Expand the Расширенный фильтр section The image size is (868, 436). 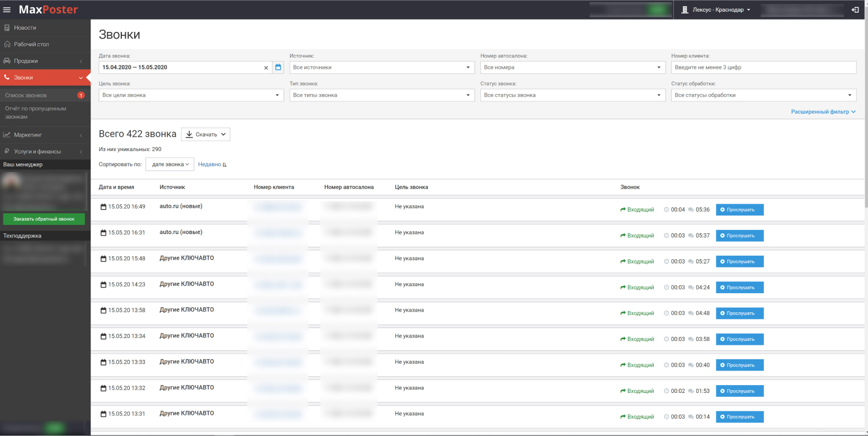pos(823,112)
